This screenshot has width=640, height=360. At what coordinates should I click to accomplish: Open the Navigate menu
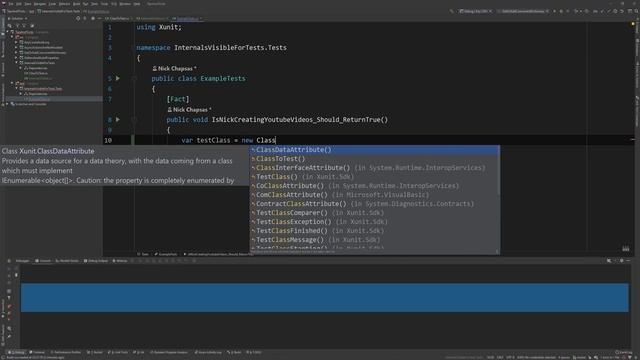[x=40, y=4]
